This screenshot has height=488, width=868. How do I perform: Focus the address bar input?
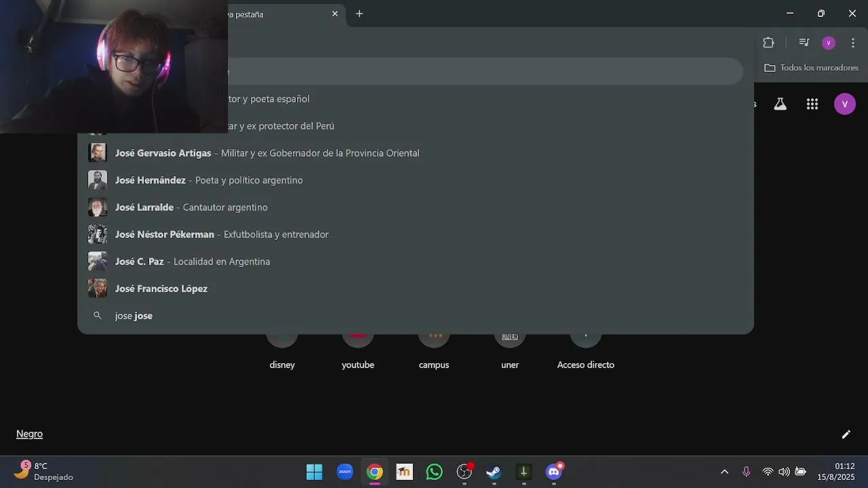pos(485,71)
